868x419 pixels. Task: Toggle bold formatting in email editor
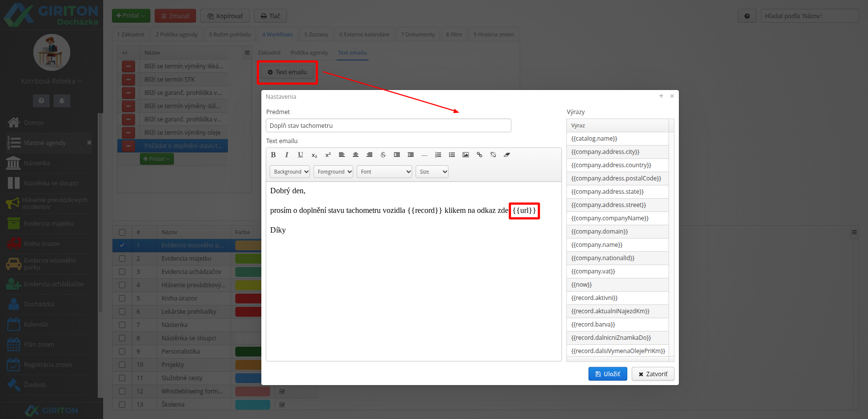pos(273,155)
